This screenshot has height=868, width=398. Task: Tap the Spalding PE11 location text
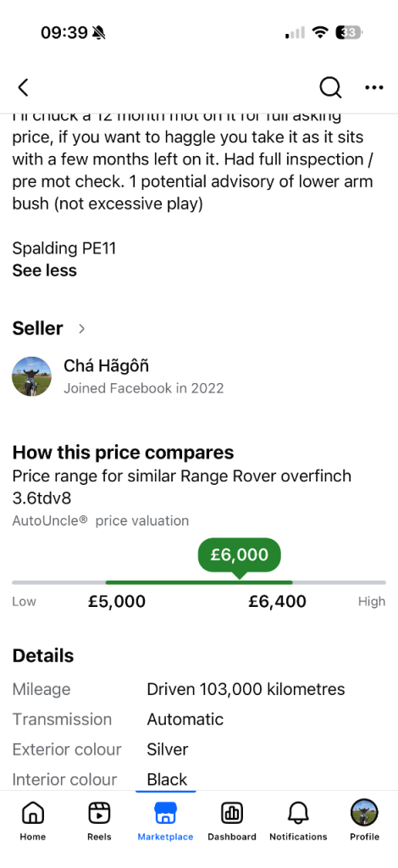(x=64, y=248)
